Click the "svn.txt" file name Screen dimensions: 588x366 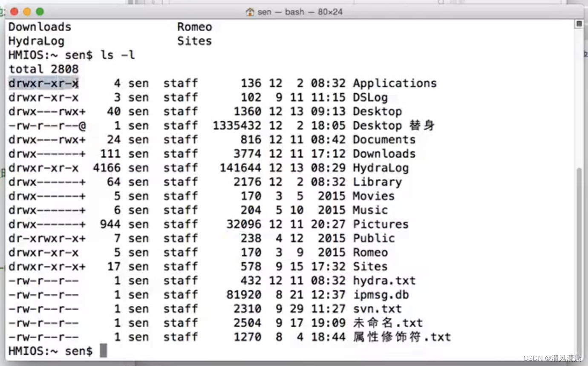point(377,308)
